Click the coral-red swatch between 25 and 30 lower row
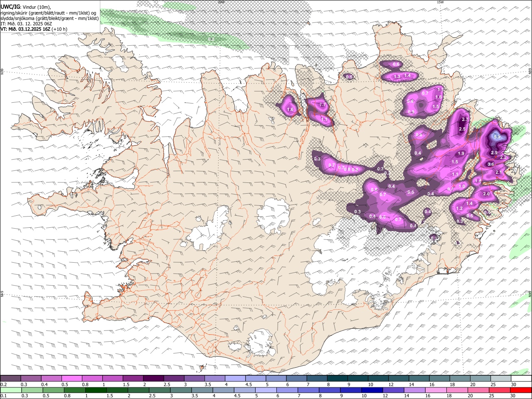532x399 pixels. (x=501, y=390)
